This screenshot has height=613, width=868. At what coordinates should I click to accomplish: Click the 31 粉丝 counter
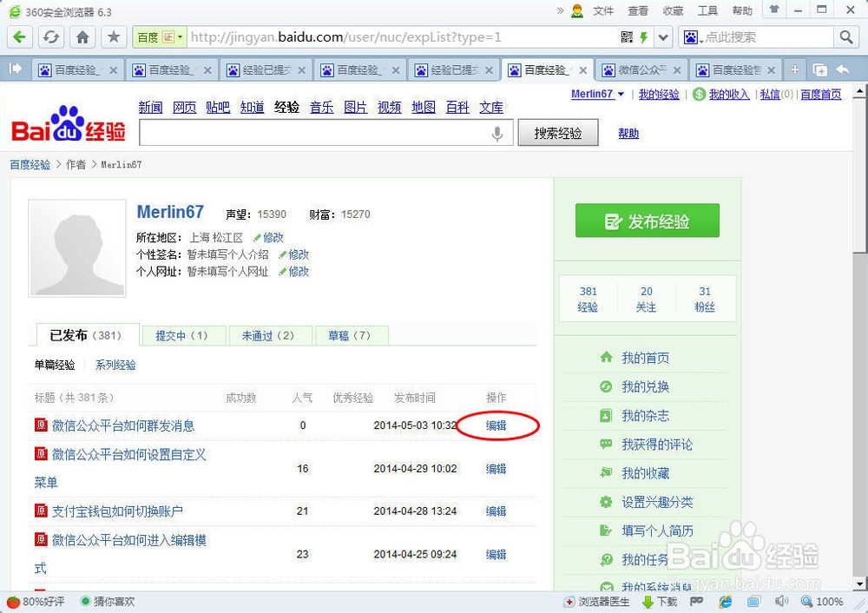[x=704, y=299]
